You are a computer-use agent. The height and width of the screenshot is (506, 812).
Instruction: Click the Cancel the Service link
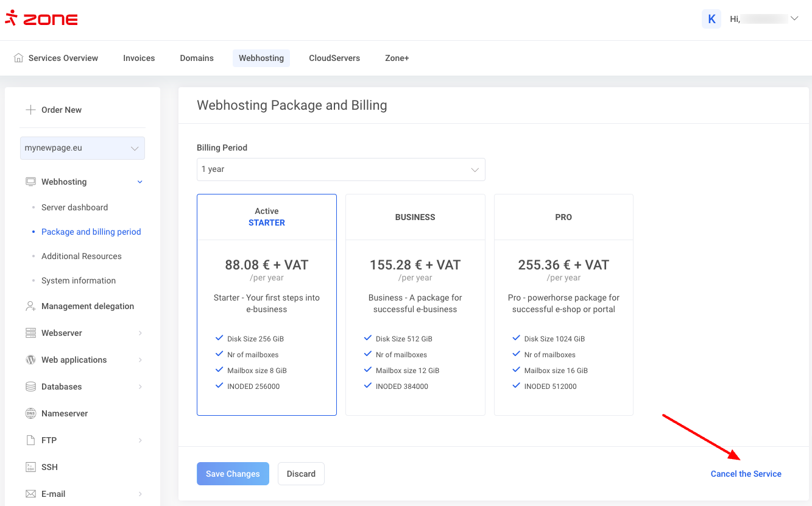[746, 474]
